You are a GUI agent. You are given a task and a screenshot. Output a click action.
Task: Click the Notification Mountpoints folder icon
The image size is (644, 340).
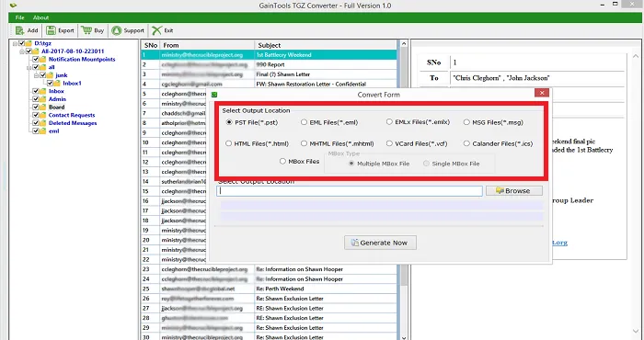click(x=42, y=59)
